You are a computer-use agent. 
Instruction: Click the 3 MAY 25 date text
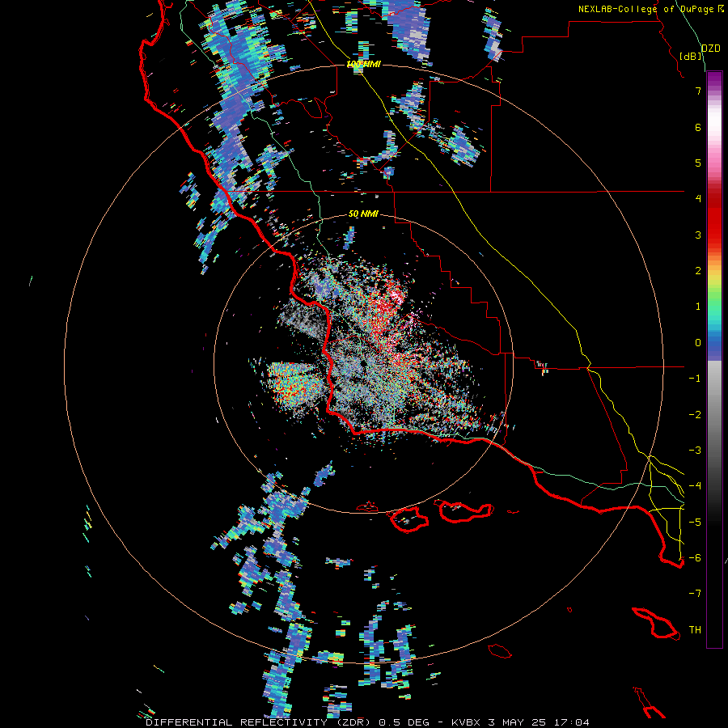[x=518, y=722]
